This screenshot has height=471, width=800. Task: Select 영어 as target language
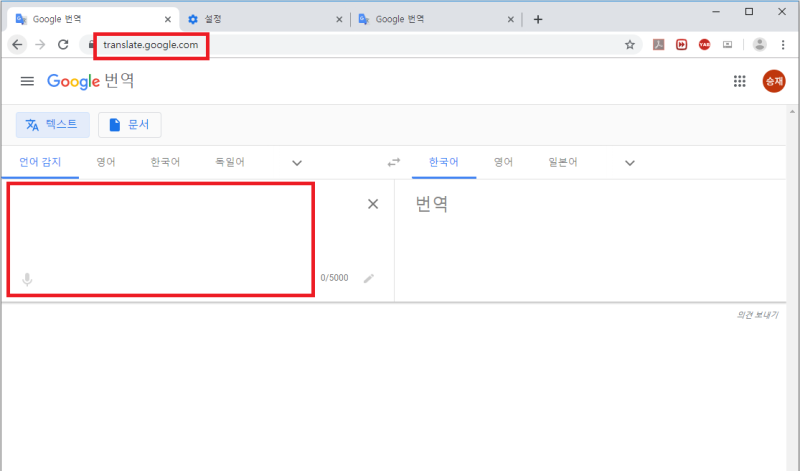tap(503, 162)
